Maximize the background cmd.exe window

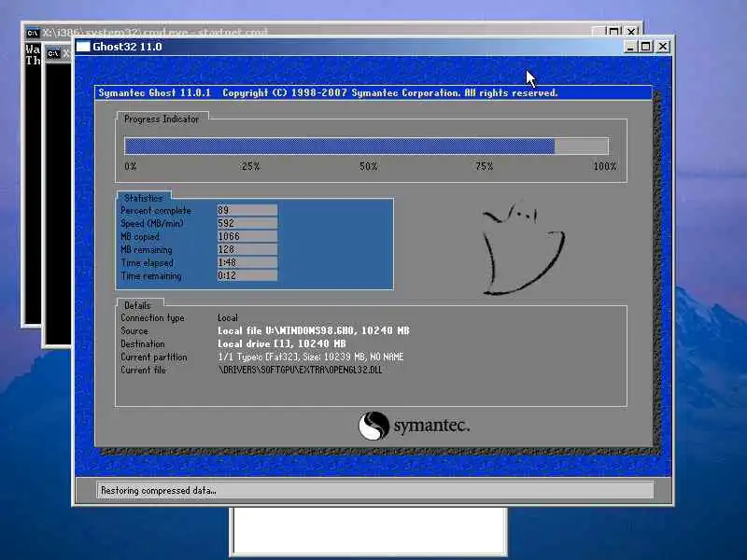[613, 32]
